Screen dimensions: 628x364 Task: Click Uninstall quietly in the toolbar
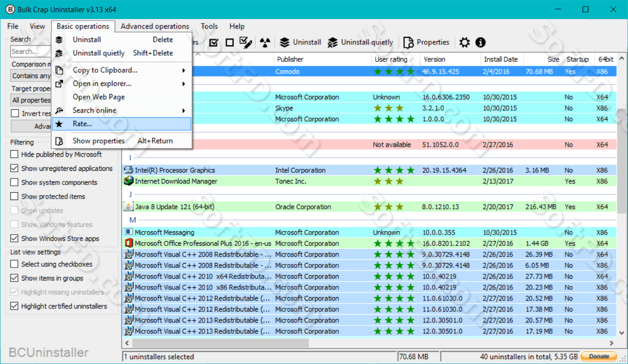(x=360, y=42)
